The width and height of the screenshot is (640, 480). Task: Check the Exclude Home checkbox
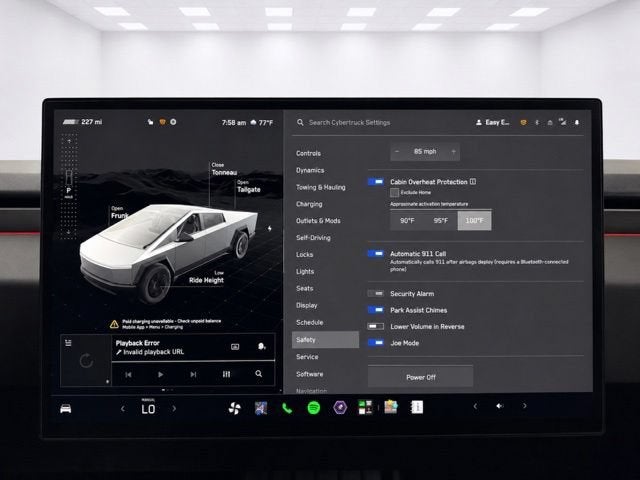click(x=394, y=192)
